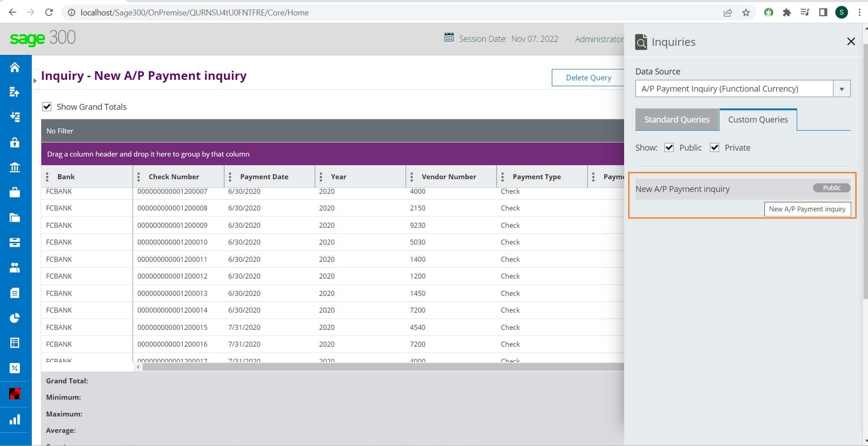Click the Delete Query button
Viewport: 868px width, 446px height.
click(588, 78)
